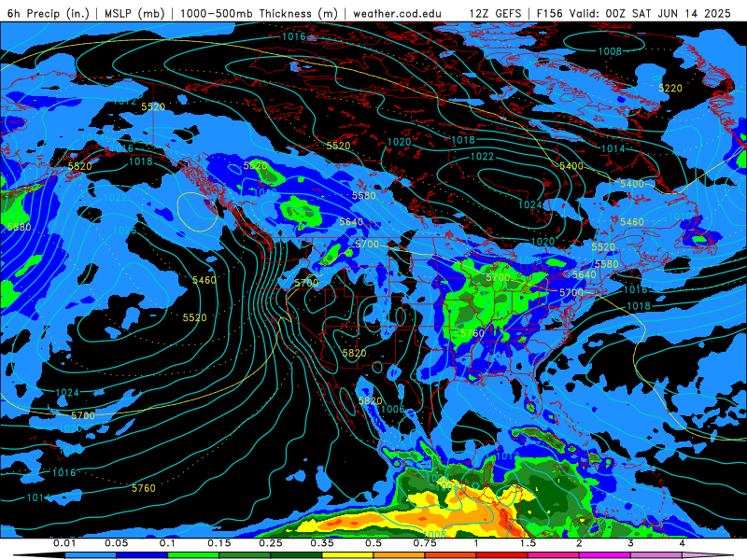Click the 1006 isobar label over Mexico
The width and height of the screenshot is (747, 560).
[393, 409]
